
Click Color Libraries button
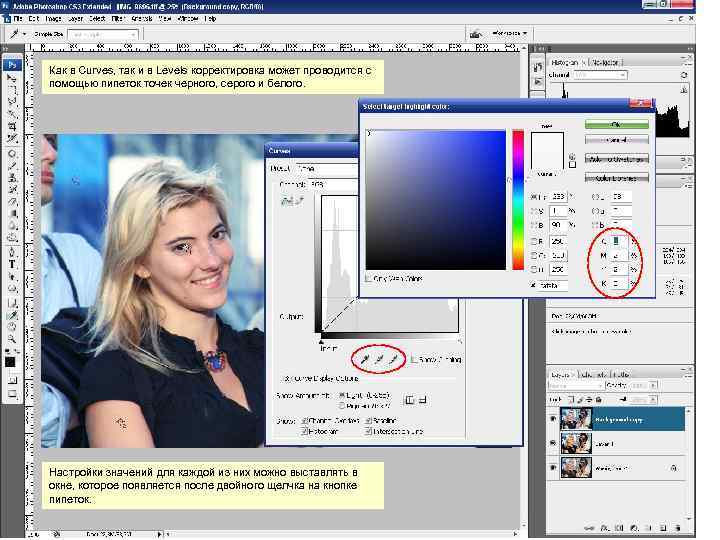(617, 178)
